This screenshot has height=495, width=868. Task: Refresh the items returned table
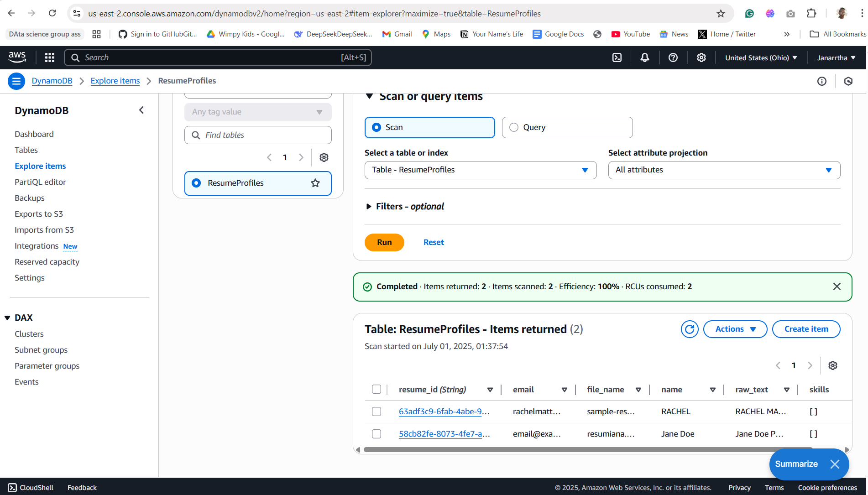tap(690, 329)
